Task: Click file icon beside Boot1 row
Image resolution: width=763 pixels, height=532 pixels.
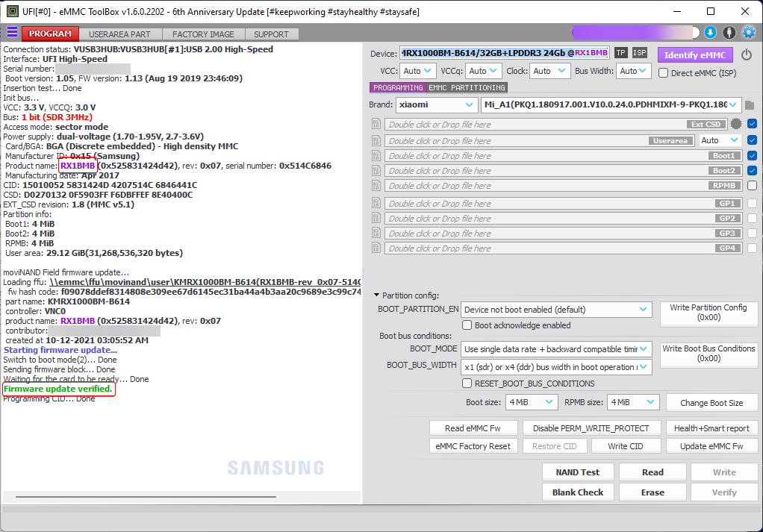Action: 376,156
